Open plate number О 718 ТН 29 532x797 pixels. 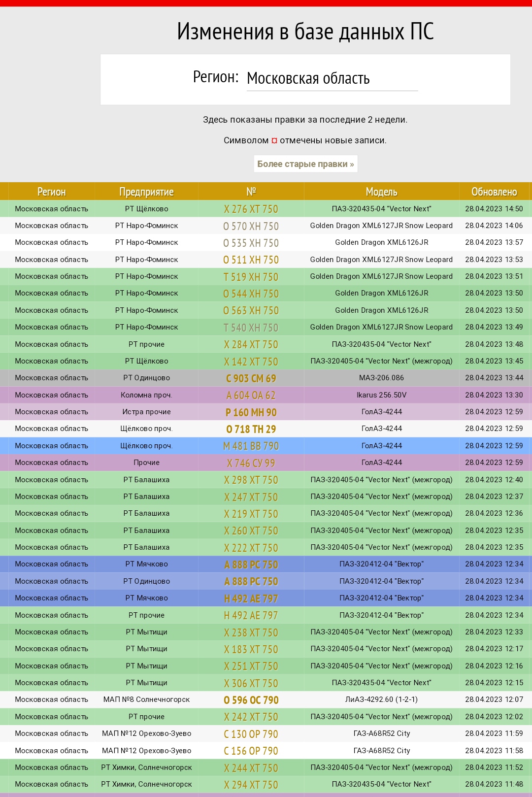(x=251, y=429)
